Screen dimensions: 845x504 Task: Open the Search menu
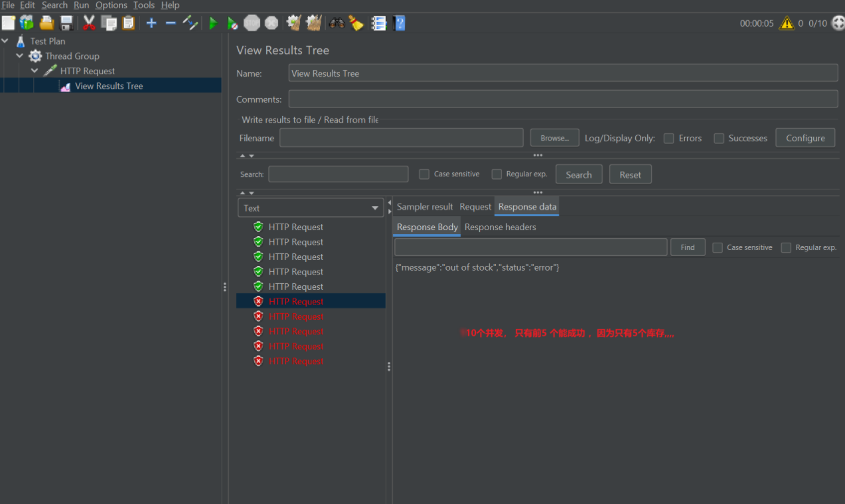point(54,5)
